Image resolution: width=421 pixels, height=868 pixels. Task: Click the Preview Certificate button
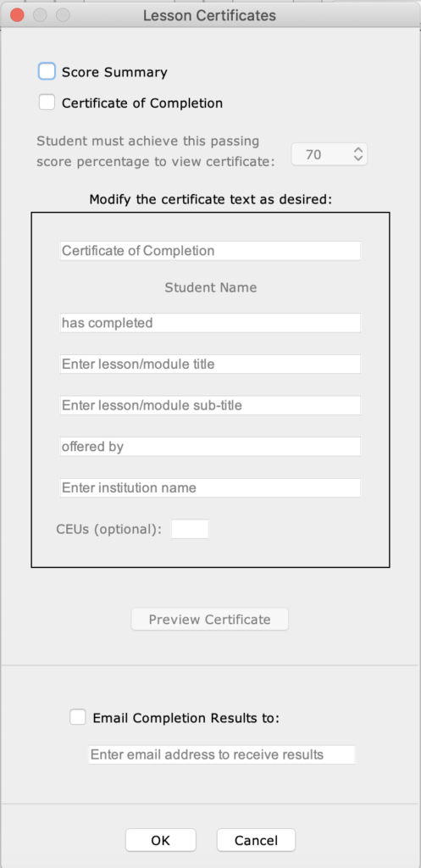pyautogui.click(x=210, y=619)
